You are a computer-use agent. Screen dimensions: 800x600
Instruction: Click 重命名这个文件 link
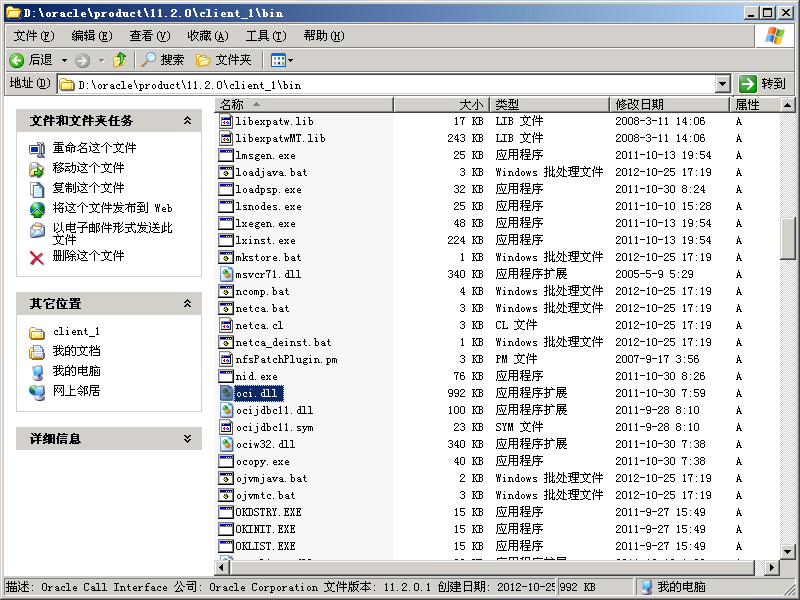tap(94, 148)
